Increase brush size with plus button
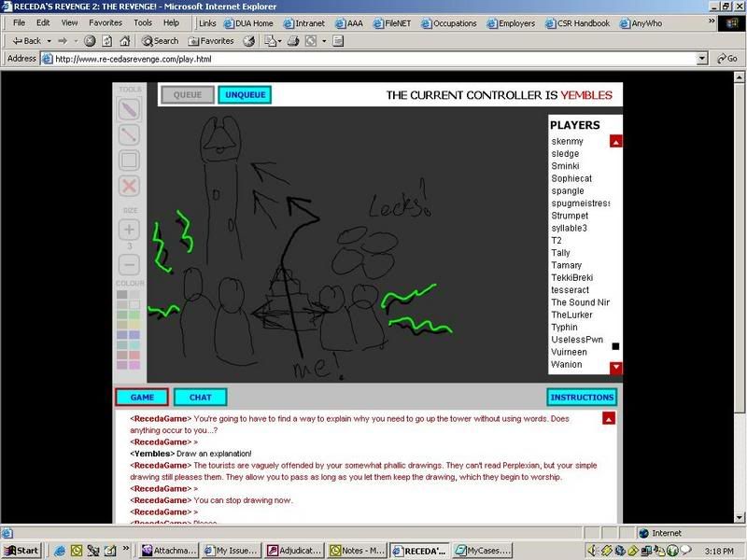The image size is (747, 560). [129, 229]
